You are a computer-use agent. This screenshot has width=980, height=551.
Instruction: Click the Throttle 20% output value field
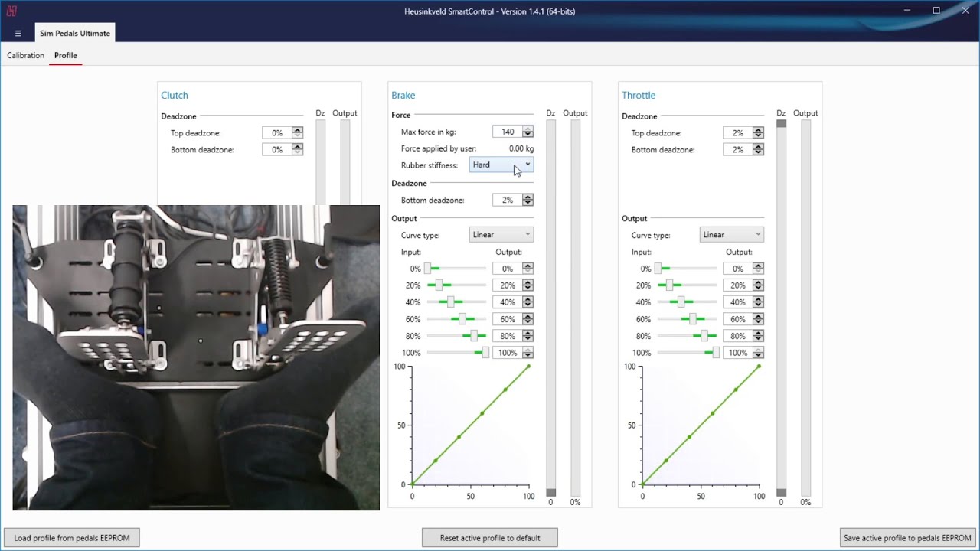pyautogui.click(x=737, y=285)
